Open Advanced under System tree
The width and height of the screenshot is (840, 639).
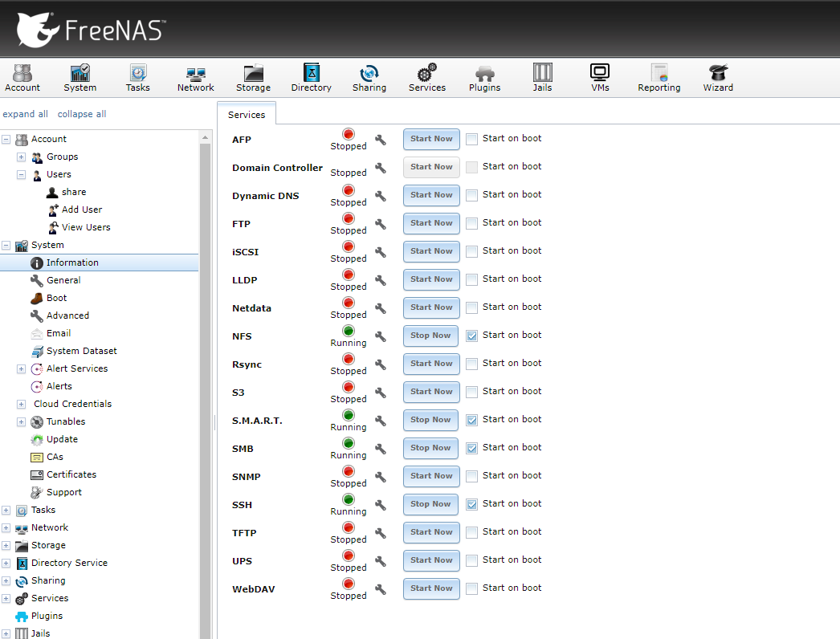pos(67,315)
